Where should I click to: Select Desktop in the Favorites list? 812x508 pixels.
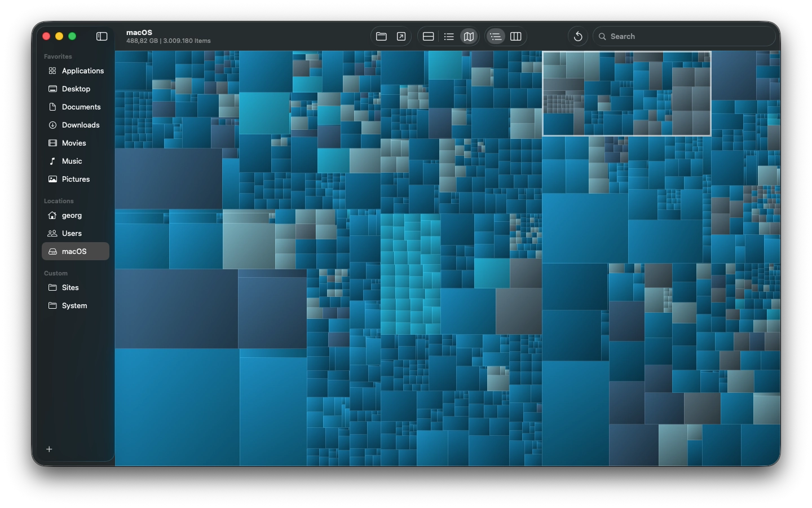pos(76,89)
